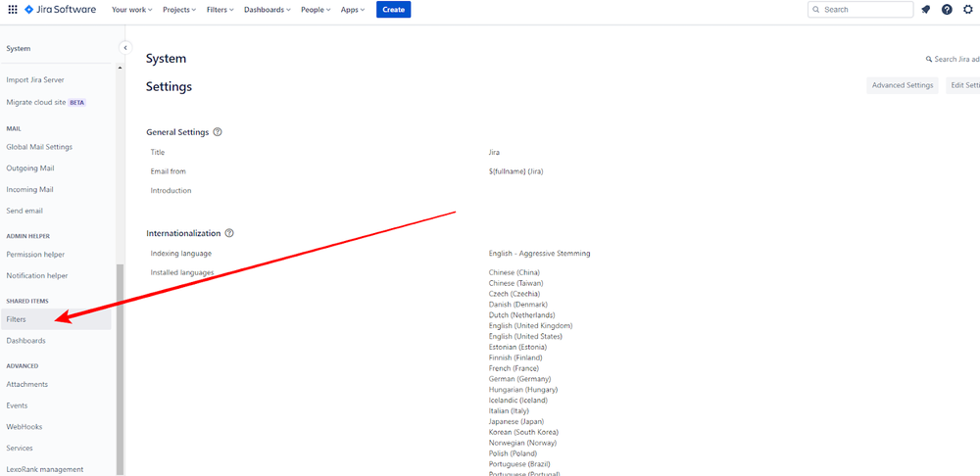Click Italian (Italy) language entry
The height and width of the screenshot is (476, 980).
(x=509, y=410)
